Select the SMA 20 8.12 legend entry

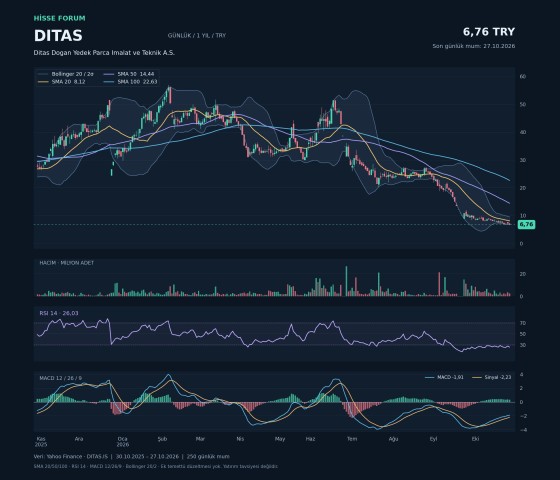61,82
